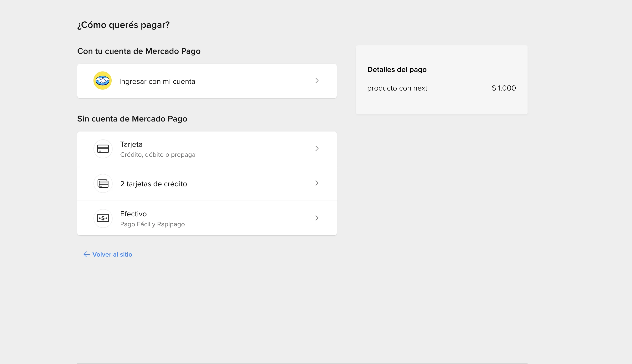Click the credit card icon beside Tarjeta
632x364 pixels.
tap(103, 149)
